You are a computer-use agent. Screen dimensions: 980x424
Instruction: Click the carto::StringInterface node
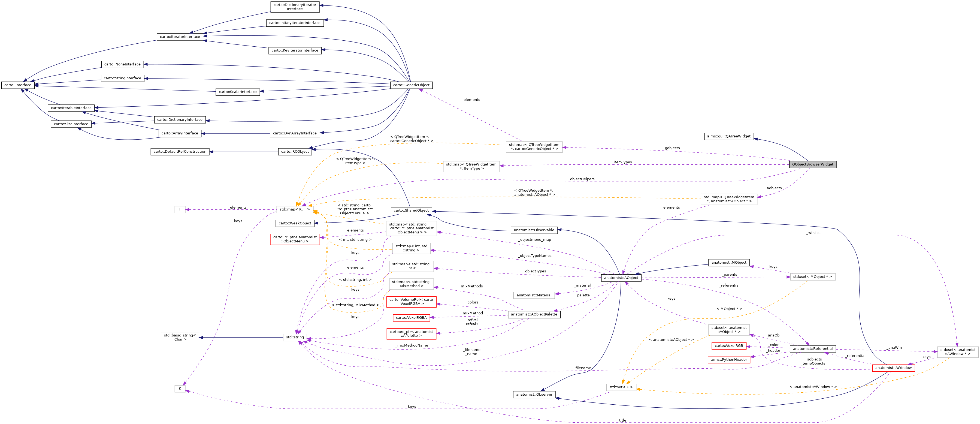click(x=123, y=78)
